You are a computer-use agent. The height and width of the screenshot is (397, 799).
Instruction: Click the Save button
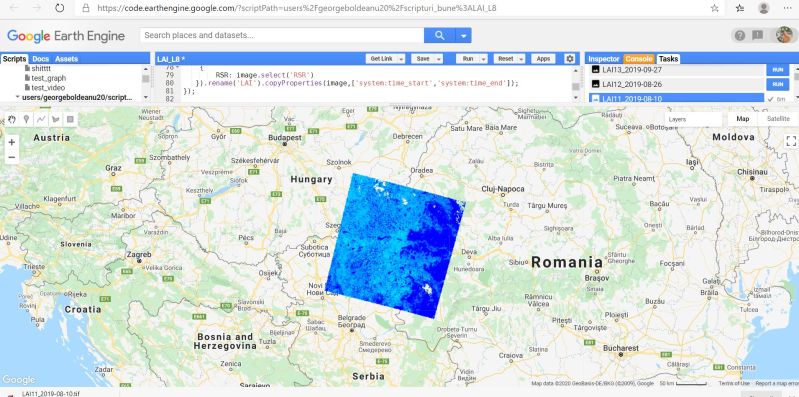point(422,59)
